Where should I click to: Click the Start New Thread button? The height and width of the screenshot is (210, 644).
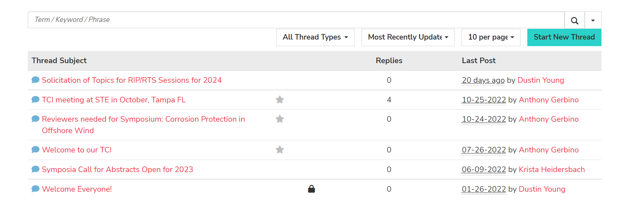pos(564,37)
